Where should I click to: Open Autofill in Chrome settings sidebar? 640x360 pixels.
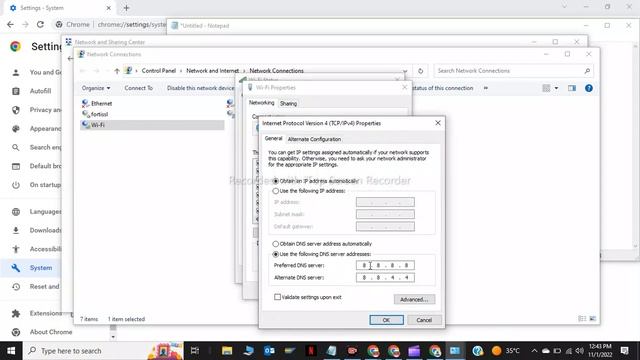tap(40, 91)
